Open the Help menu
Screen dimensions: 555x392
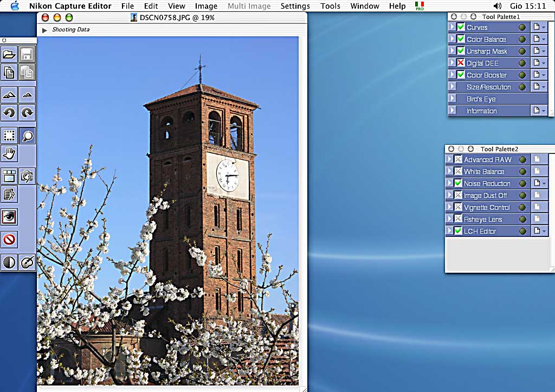[397, 6]
